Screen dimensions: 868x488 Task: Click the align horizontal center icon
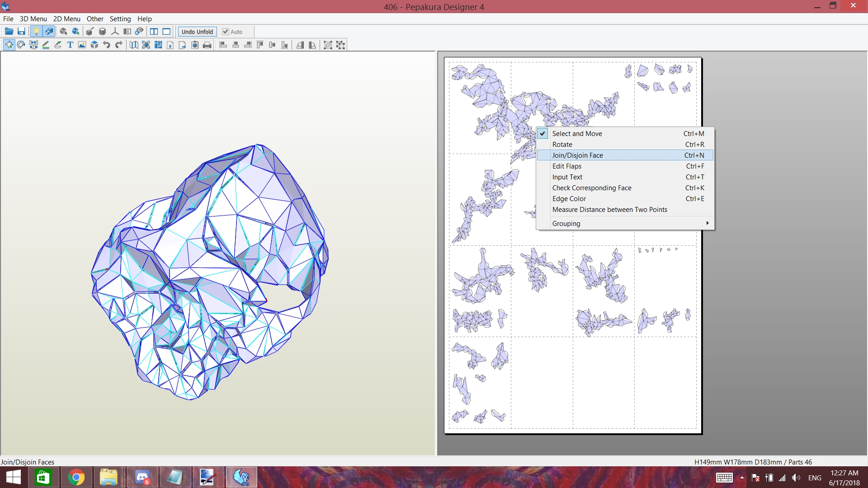pos(236,45)
